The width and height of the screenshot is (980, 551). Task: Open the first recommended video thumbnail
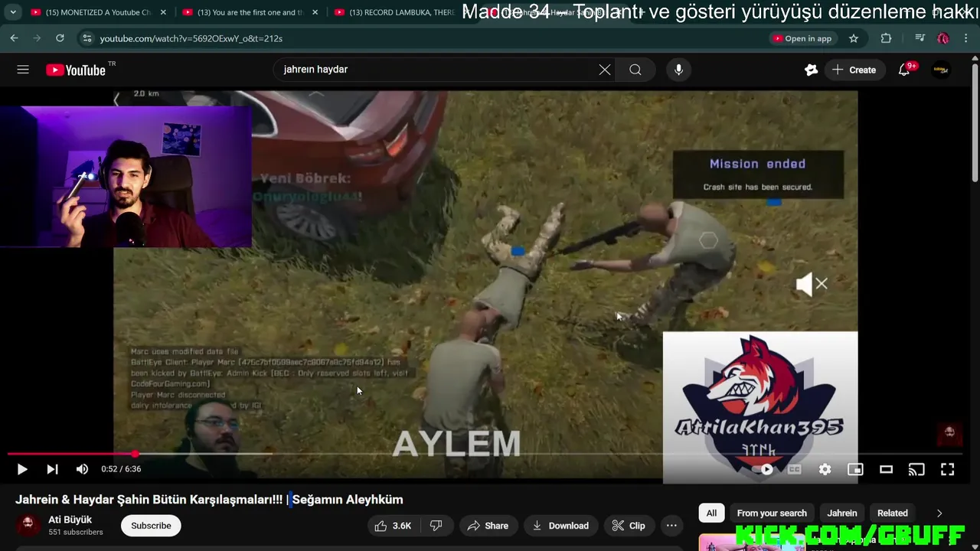click(x=752, y=543)
